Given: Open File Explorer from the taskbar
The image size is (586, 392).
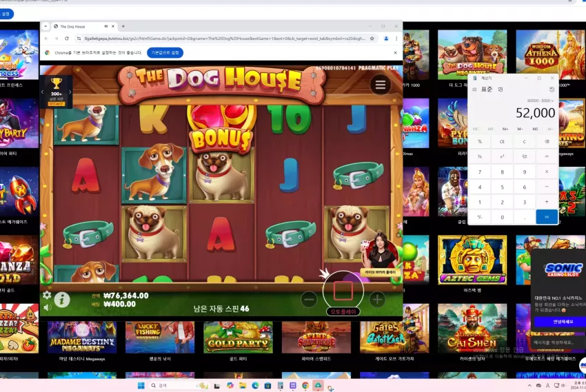Looking at the screenshot, I should (x=243, y=385).
